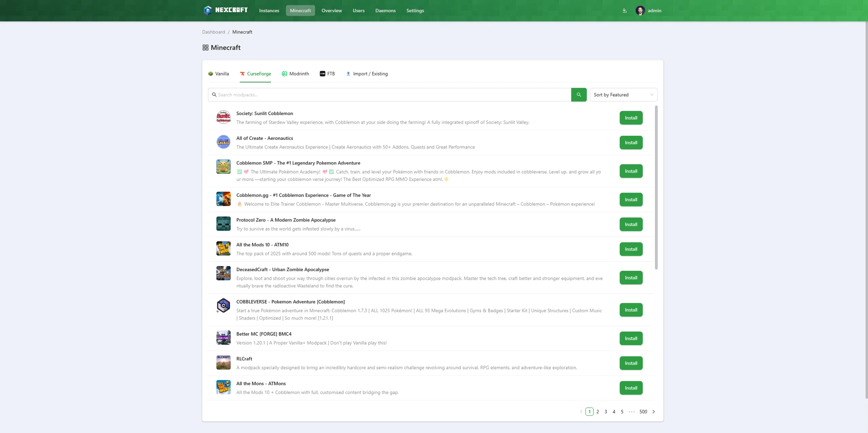Image resolution: width=868 pixels, height=433 pixels.
Task: Click Cobblemon.gg modpack icon
Action: tap(223, 199)
